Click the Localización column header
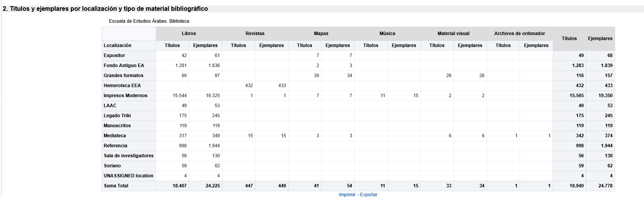The width and height of the screenshot is (644, 197). tap(117, 45)
